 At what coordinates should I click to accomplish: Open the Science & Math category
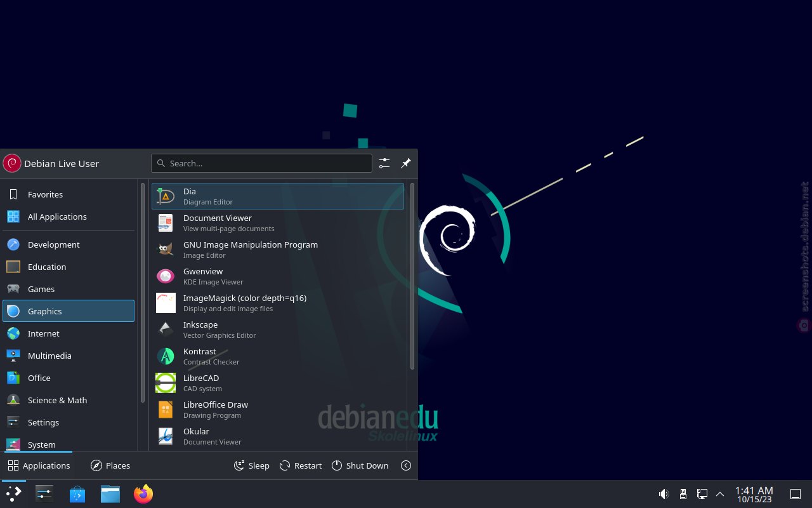coord(69,400)
